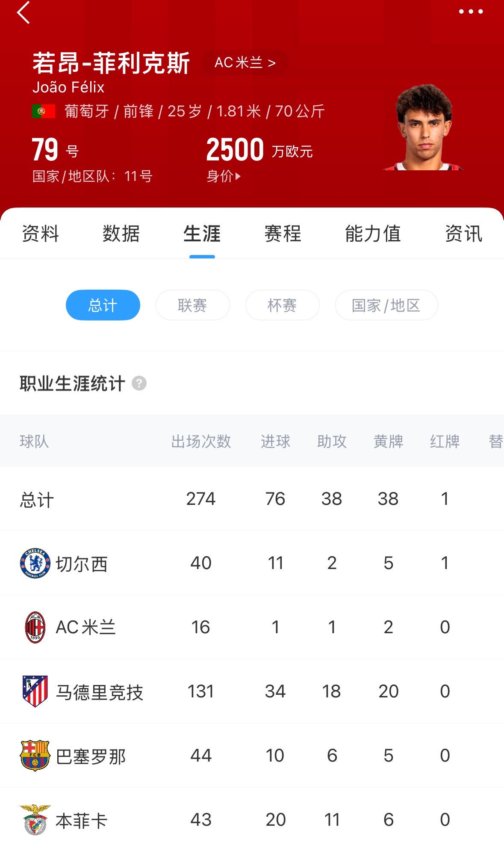Tap the back arrow icon

[24, 12]
